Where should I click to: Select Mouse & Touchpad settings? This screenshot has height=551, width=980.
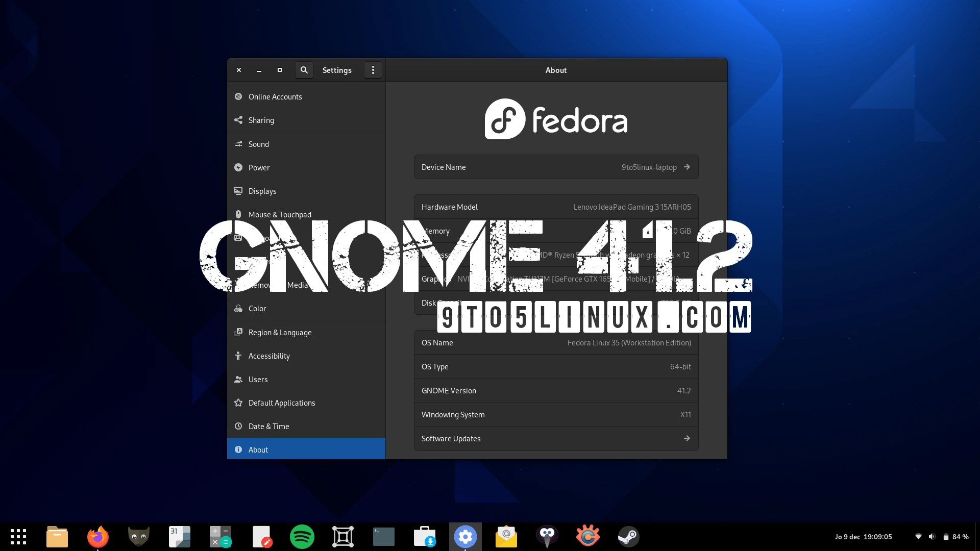point(280,214)
